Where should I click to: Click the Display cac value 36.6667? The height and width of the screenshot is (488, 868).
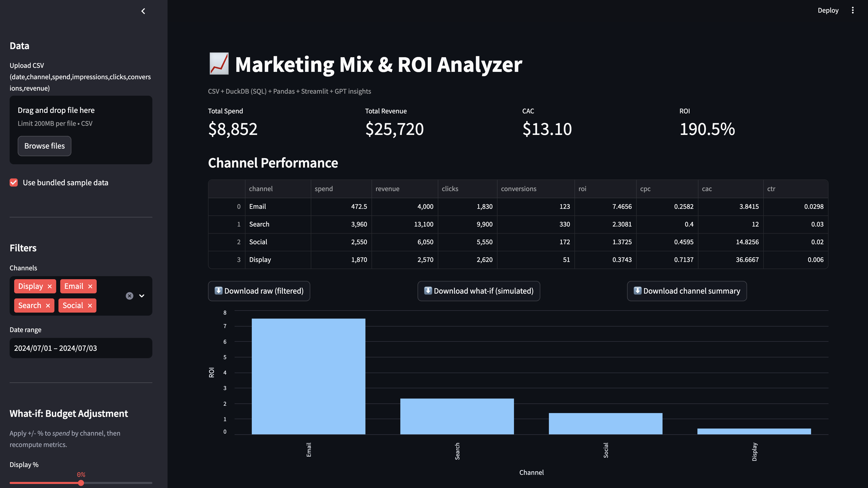tap(731, 260)
